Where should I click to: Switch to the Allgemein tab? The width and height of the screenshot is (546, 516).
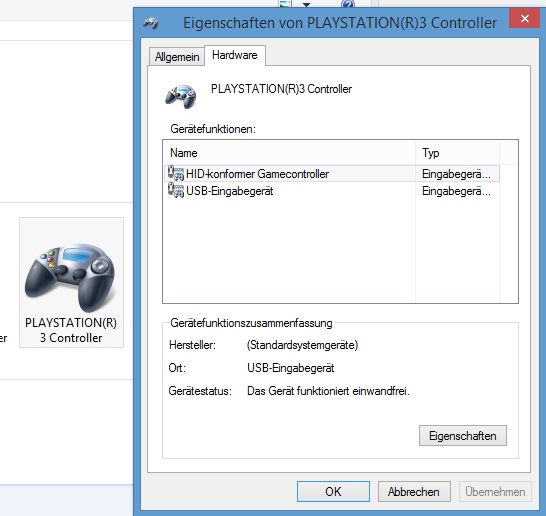click(177, 56)
